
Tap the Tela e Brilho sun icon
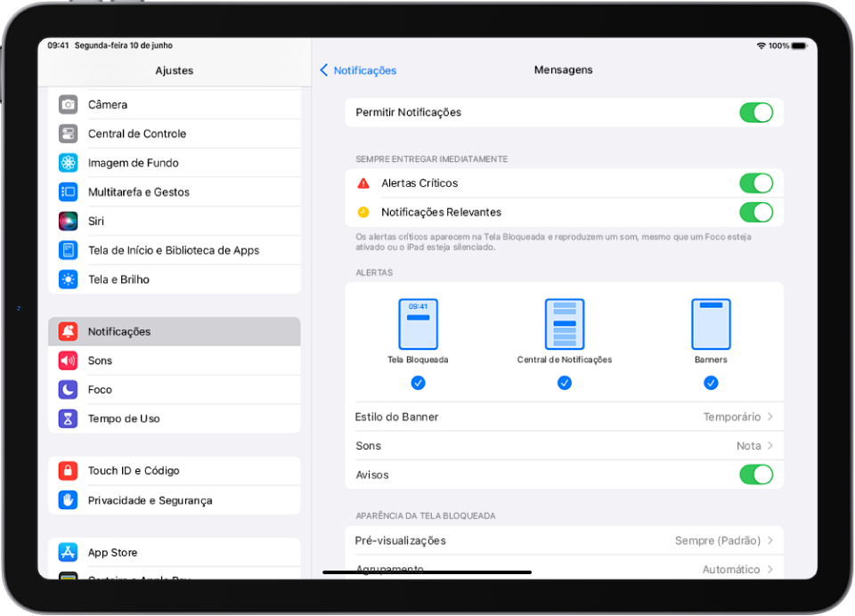tap(69, 280)
